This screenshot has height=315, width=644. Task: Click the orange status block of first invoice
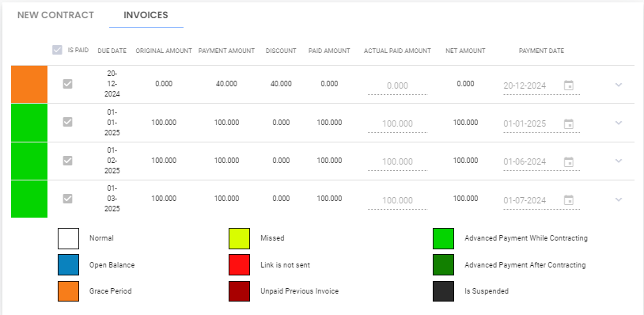point(29,84)
